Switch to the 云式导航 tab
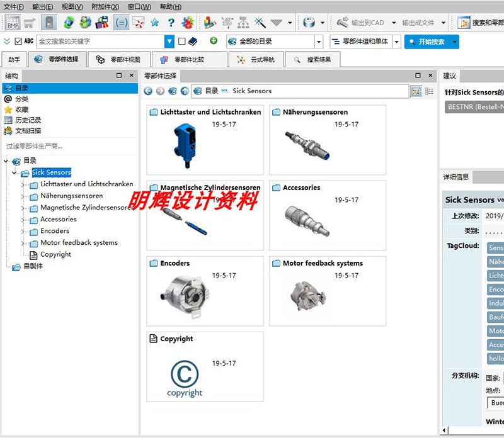 tap(256, 59)
